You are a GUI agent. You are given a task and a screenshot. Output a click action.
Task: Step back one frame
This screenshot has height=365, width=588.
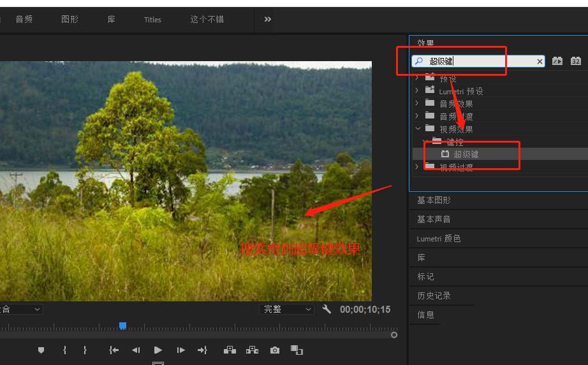(x=136, y=350)
